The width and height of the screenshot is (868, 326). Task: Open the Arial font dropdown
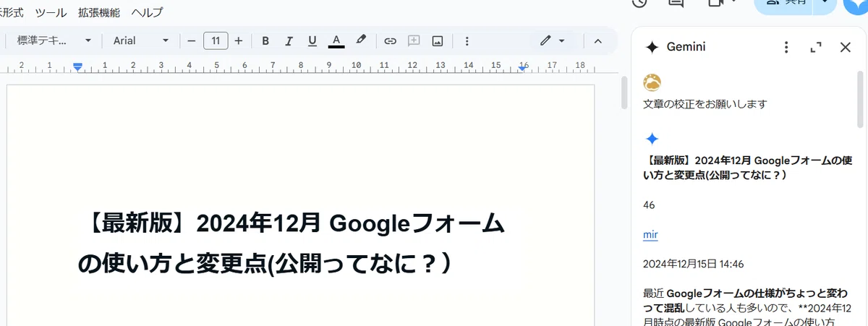click(x=140, y=40)
